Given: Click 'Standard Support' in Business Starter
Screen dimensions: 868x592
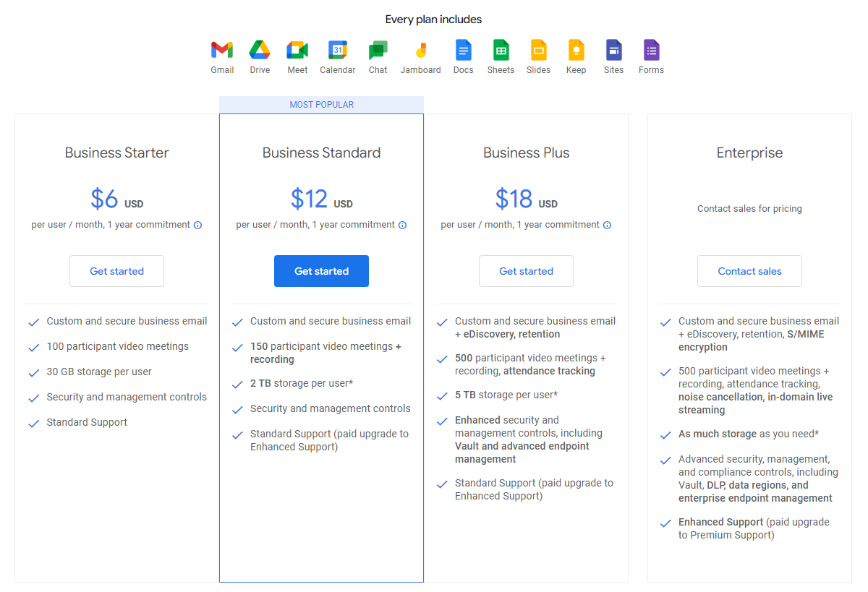Looking at the screenshot, I should coord(87,422).
